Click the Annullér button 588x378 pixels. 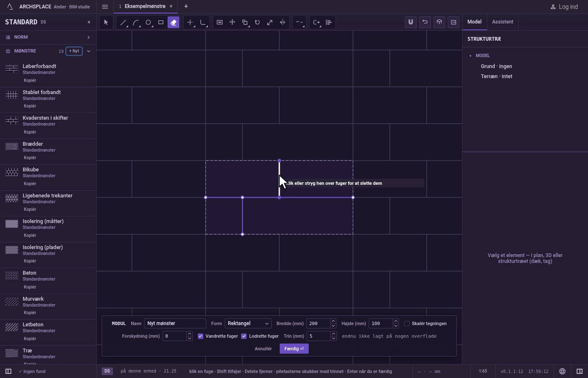[x=263, y=349]
